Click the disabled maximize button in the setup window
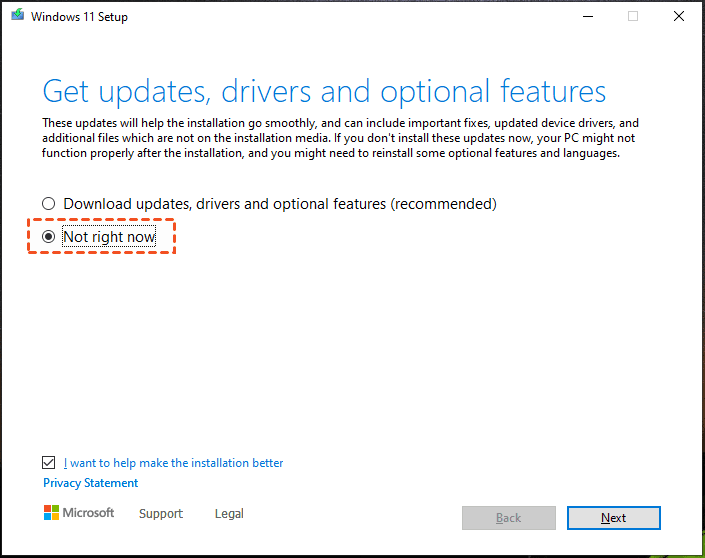This screenshot has height=558, width=705. coord(633,17)
